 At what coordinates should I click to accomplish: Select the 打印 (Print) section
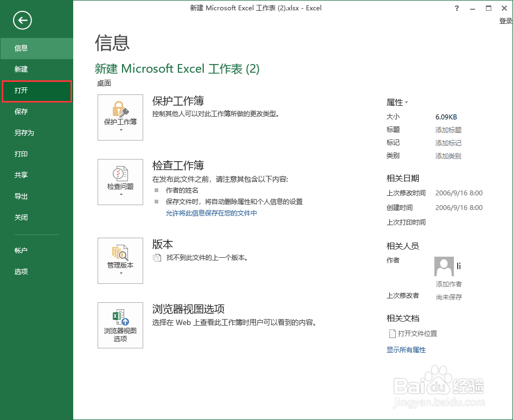click(x=21, y=154)
